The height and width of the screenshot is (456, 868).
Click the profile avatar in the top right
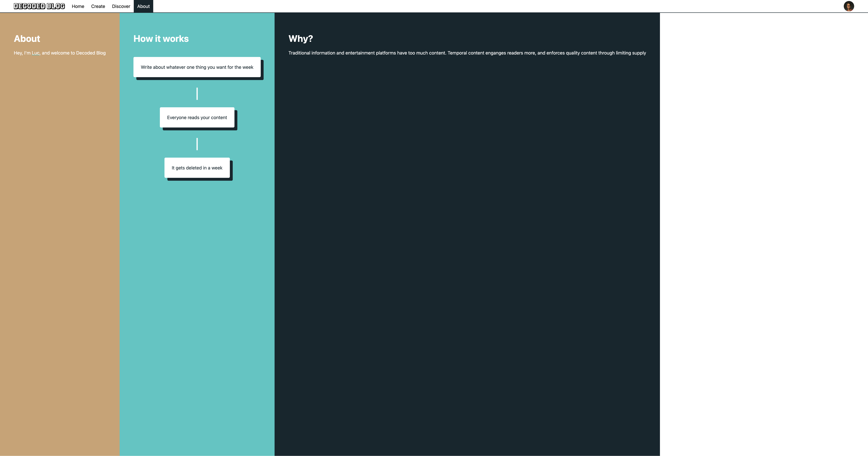pos(849,6)
